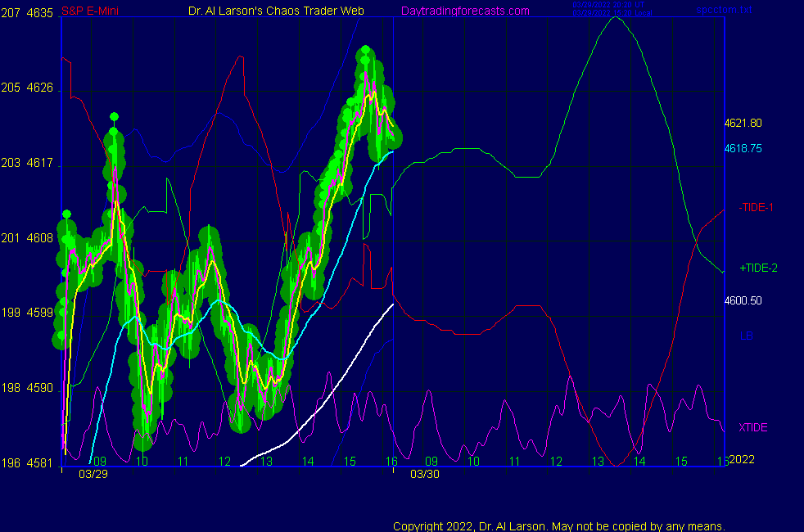The height and width of the screenshot is (532, 804).
Task: Click the 198 4590 axis label
Action: click(27, 388)
